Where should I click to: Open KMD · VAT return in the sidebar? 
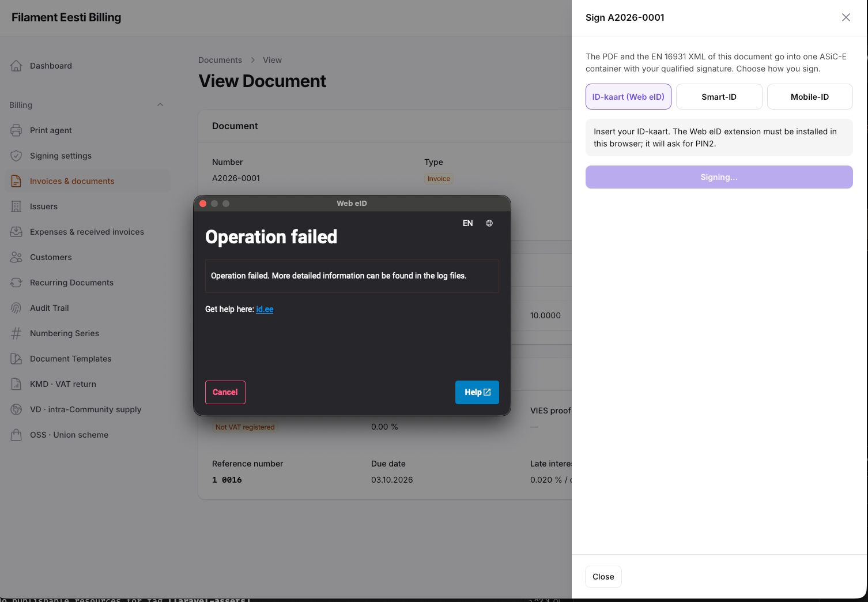click(x=88, y=384)
